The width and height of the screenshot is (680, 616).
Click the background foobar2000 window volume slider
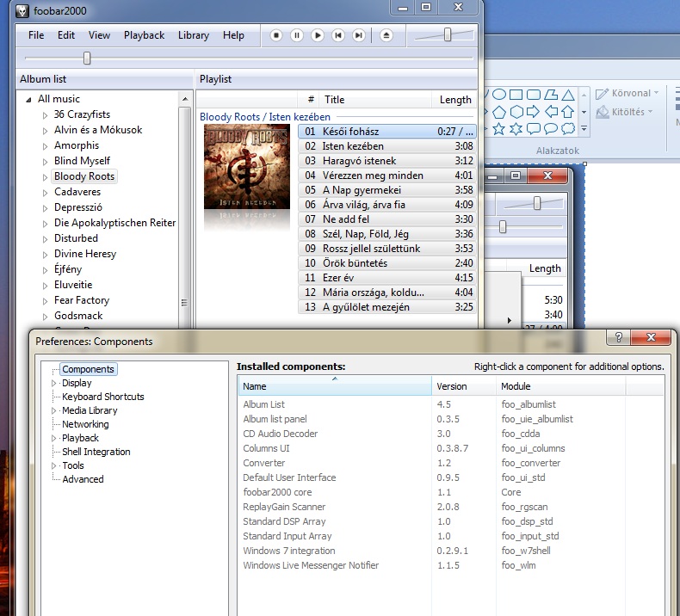point(537,203)
